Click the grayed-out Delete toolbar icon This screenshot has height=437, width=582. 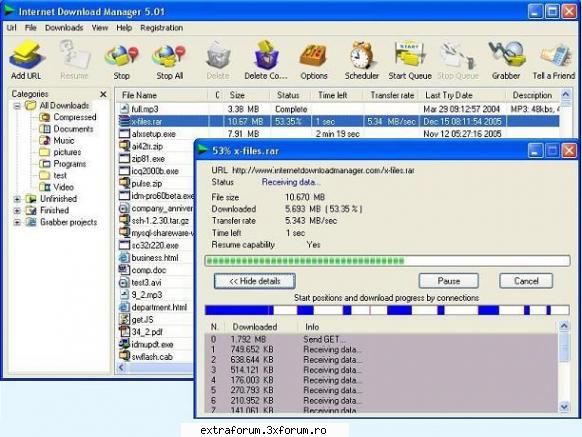tap(218, 55)
